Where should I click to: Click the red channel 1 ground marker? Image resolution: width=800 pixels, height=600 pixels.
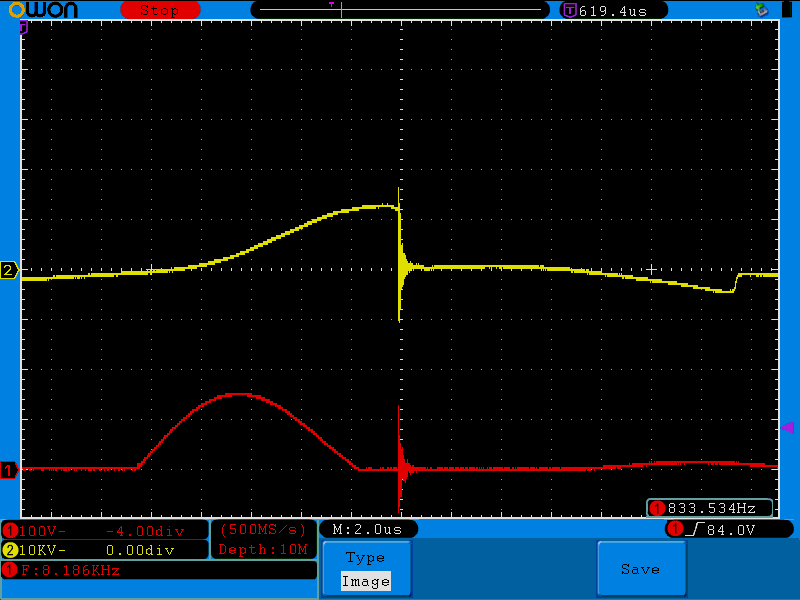pyautogui.click(x=9, y=469)
